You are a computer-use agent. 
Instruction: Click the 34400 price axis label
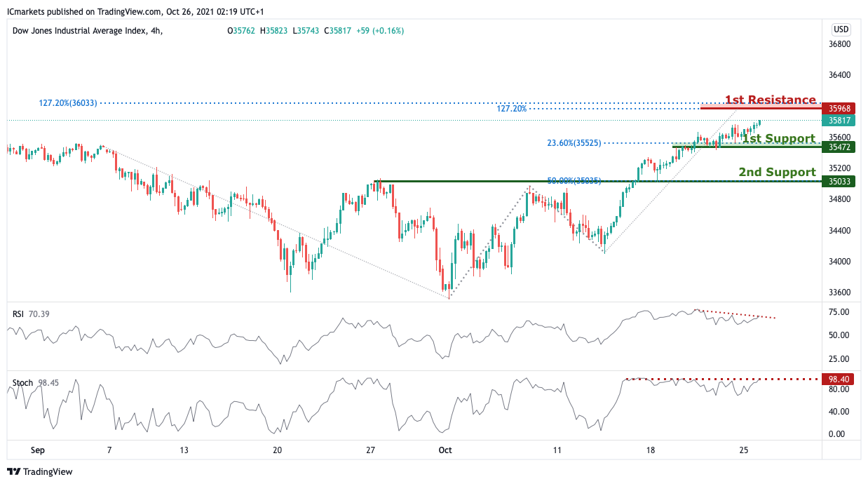840,231
